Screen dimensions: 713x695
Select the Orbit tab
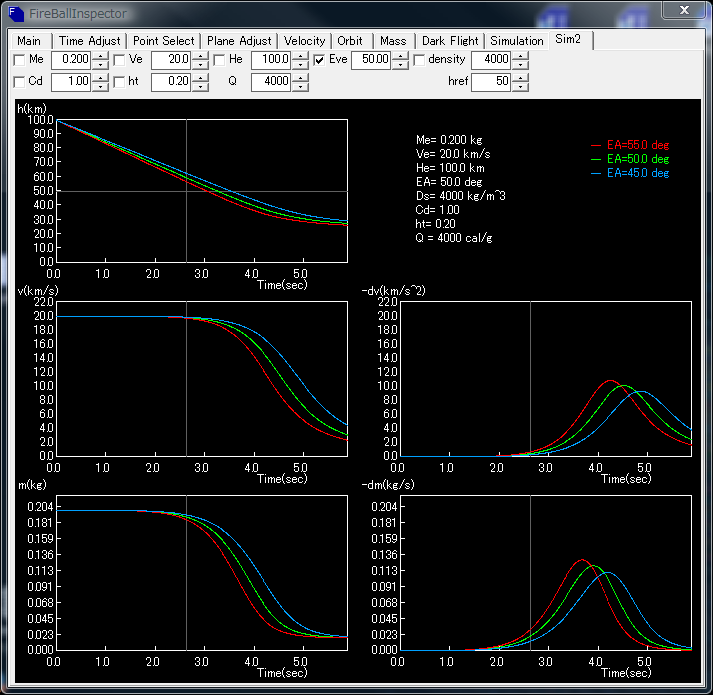[x=350, y=41]
